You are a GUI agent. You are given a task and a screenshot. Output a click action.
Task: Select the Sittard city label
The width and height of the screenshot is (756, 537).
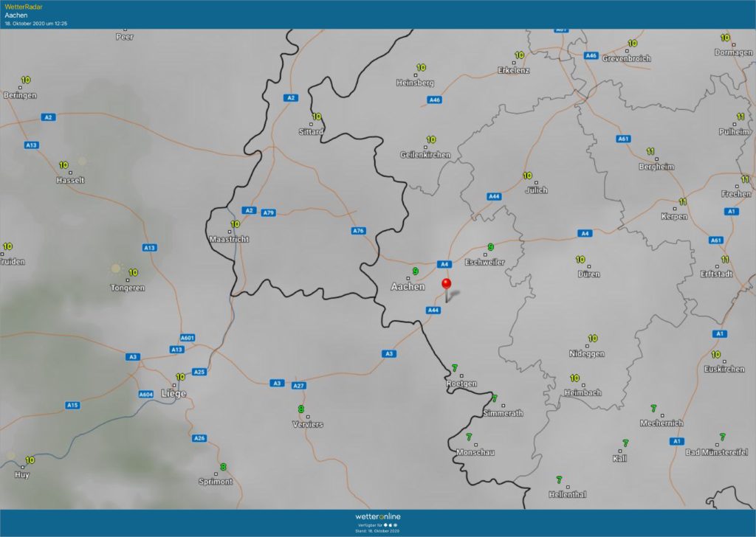(x=311, y=132)
